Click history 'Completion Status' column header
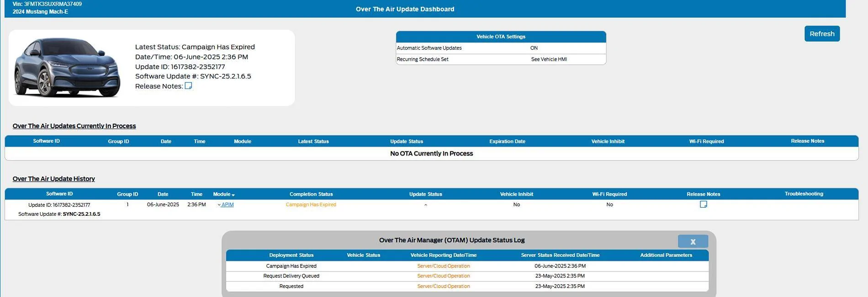 [x=311, y=194]
